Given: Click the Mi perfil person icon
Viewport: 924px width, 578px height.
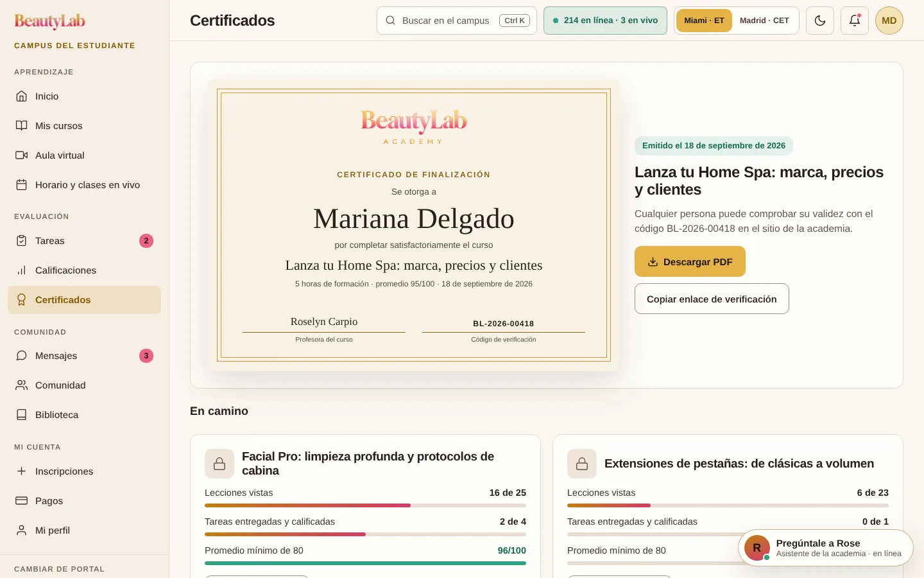Looking at the screenshot, I should [22, 530].
